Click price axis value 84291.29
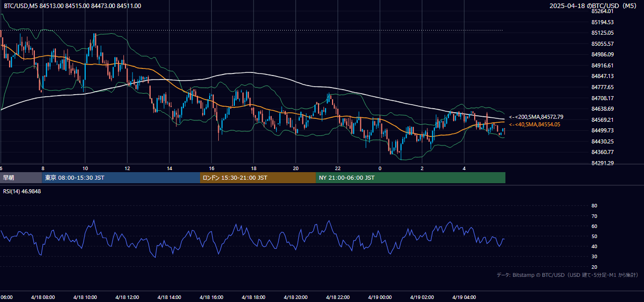The width and height of the screenshot is (644, 302). 602,163
